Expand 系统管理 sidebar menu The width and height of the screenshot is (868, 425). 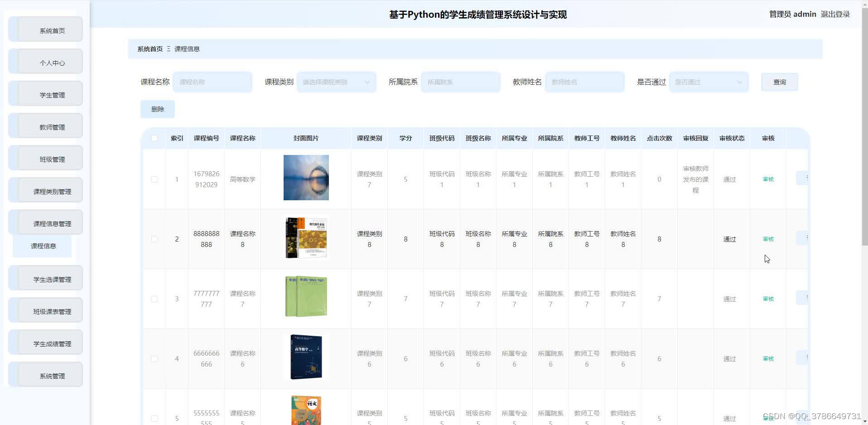point(45,375)
